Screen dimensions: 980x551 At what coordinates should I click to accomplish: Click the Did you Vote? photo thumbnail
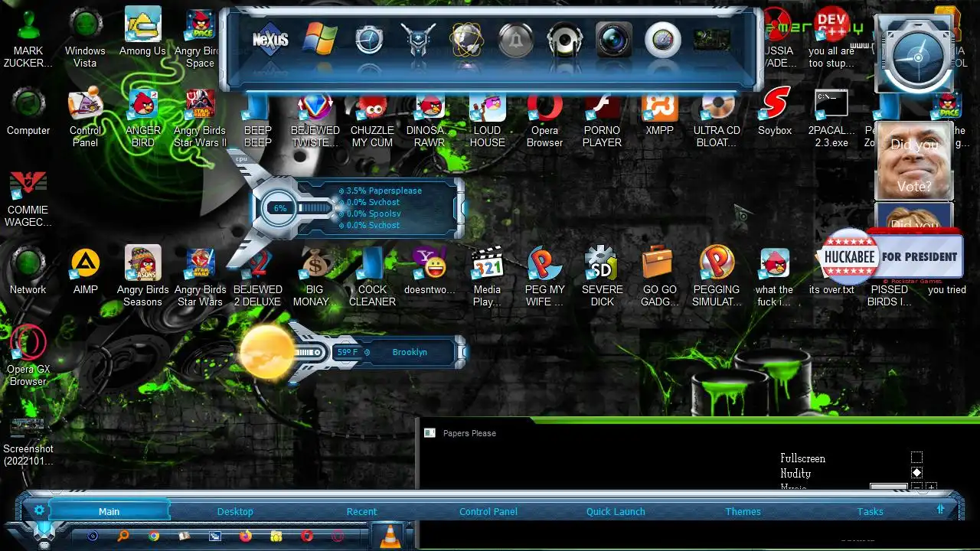click(914, 162)
